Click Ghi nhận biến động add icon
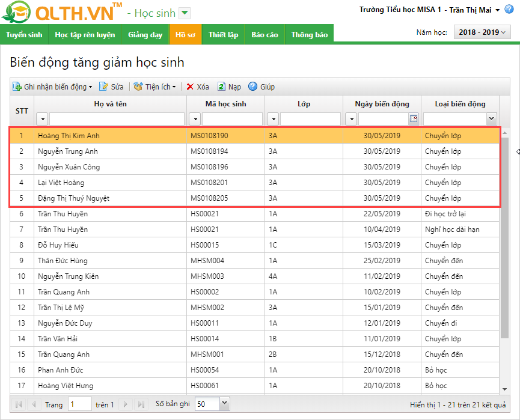The width and height of the screenshot is (520, 420). [17, 87]
